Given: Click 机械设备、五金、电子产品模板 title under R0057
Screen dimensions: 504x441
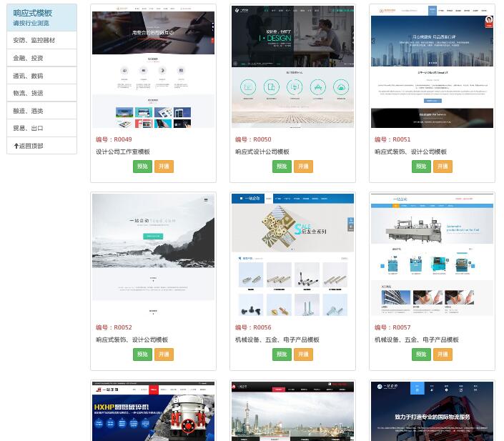Looking at the screenshot, I should [x=417, y=340].
